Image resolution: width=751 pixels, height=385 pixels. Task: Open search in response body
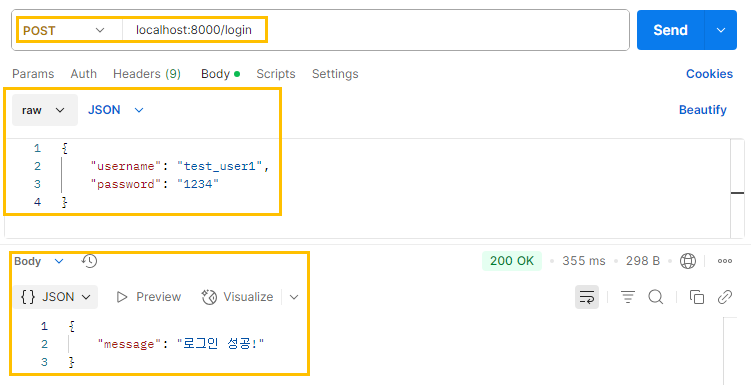(x=656, y=297)
